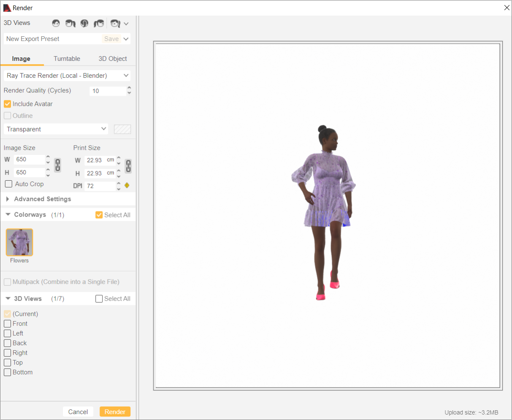Click the head view icon after the divider
512x420 pixels.
(115, 23)
